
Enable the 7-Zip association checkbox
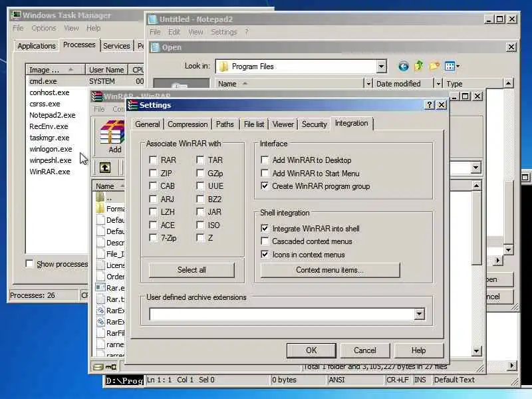click(x=153, y=238)
